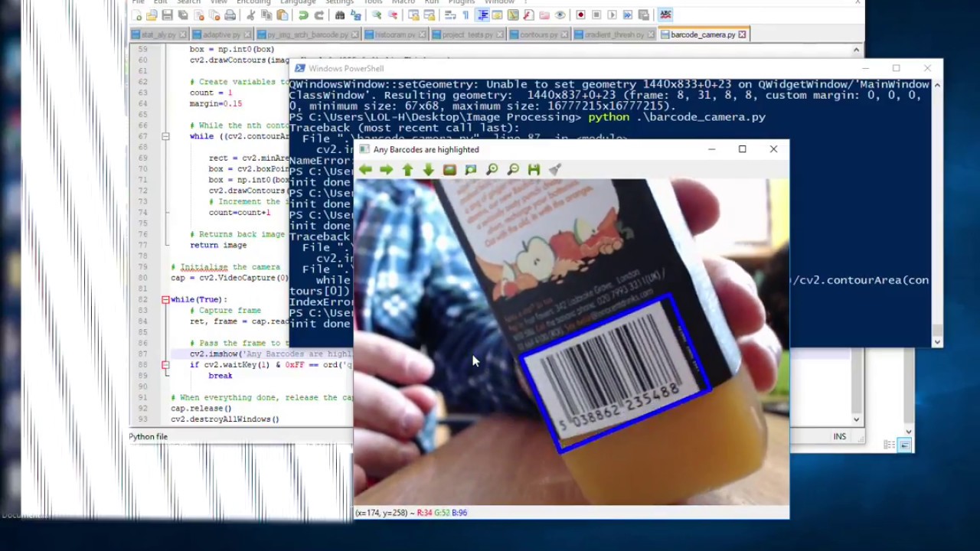Maximize the 'Any Barcodes are highlighted' window
This screenshot has width=980, height=551.
click(x=742, y=149)
